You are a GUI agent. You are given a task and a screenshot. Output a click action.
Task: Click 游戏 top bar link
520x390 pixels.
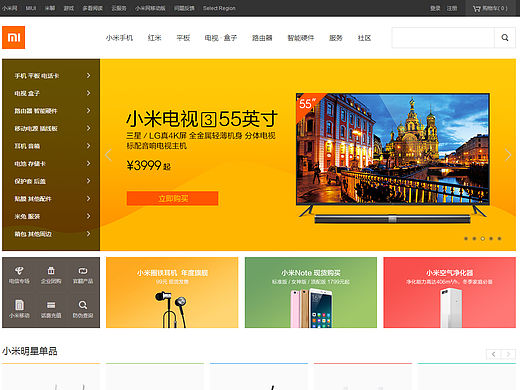[x=69, y=8]
